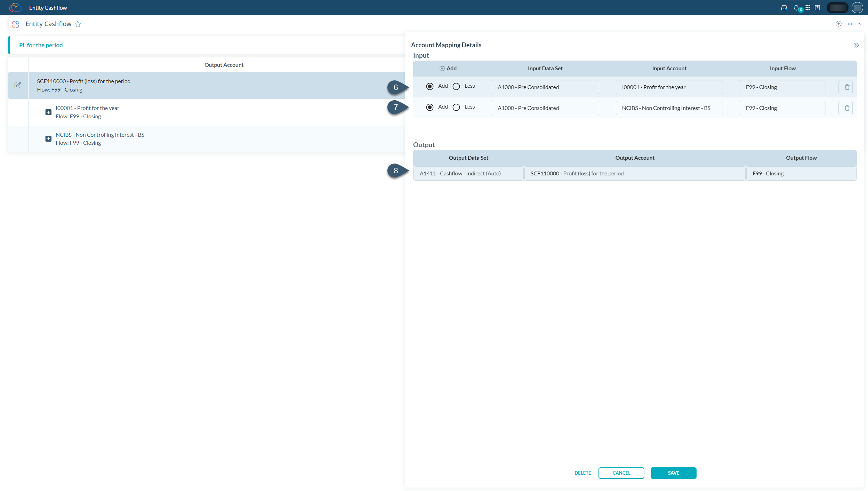The height and width of the screenshot is (491, 868).
Task: Star Entity Cashflow as a favorite
Action: click(78, 24)
